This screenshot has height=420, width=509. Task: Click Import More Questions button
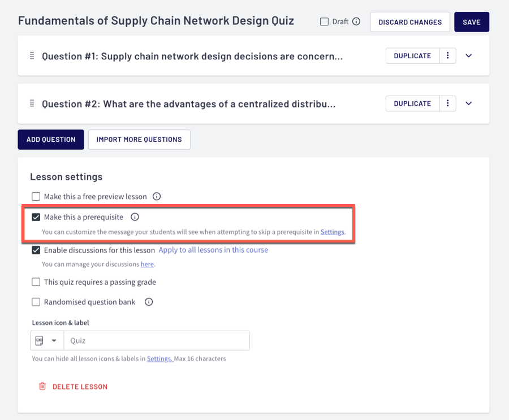(x=139, y=140)
